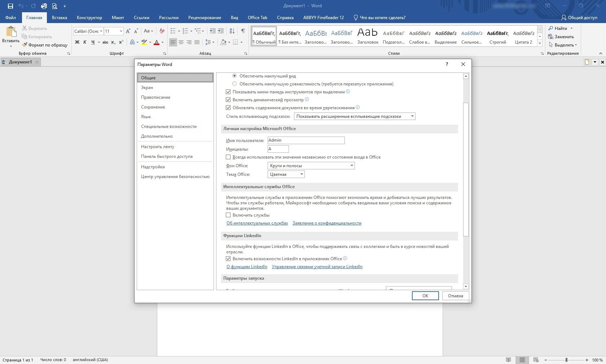Select Правописание in options sidebar
This screenshot has width=606, height=364.
coord(175,97)
